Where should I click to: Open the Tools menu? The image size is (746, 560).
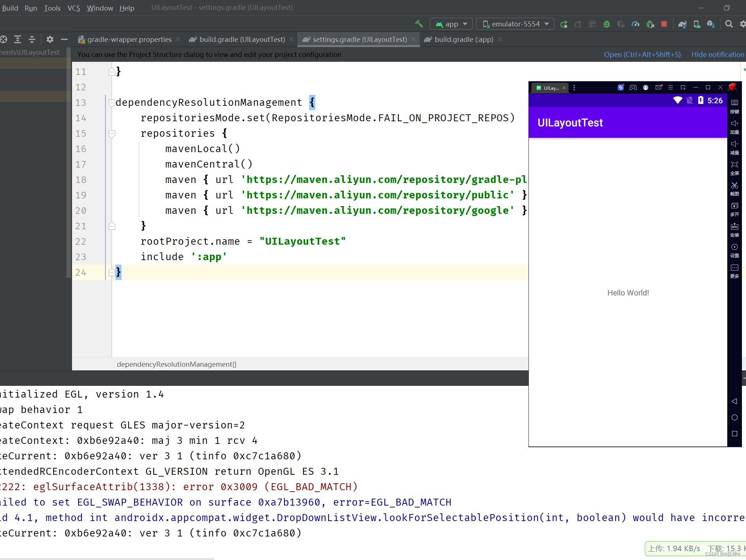pyautogui.click(x=52, y=8)
